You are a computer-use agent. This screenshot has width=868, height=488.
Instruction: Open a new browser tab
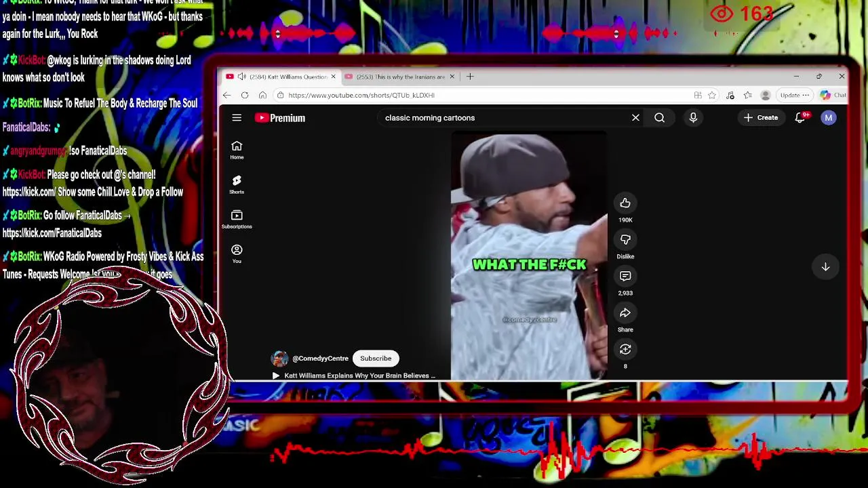[x=470, y=77]
